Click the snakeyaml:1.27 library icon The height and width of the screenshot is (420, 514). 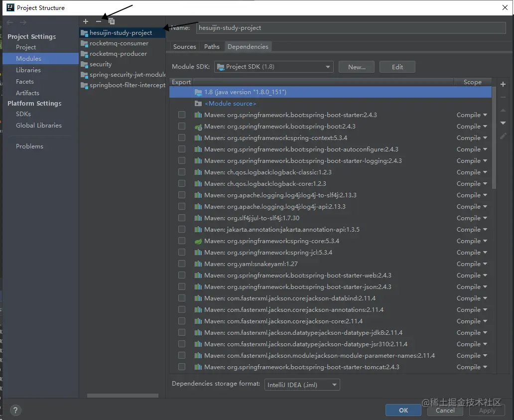click(x=198, y=264)
